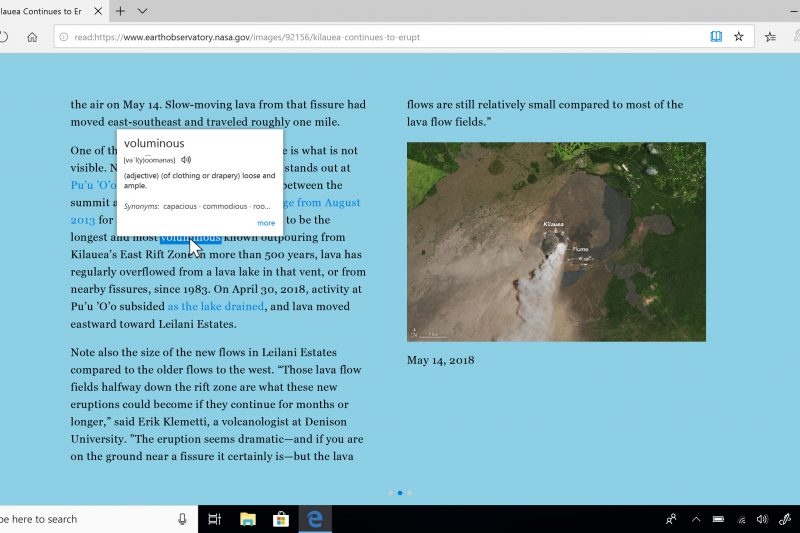Open the August 2013 image link
Viewport: 800px width, 533px height.
321,202
